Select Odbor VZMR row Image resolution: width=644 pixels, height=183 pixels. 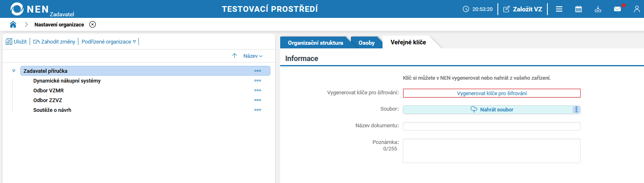tap(48, 90)
